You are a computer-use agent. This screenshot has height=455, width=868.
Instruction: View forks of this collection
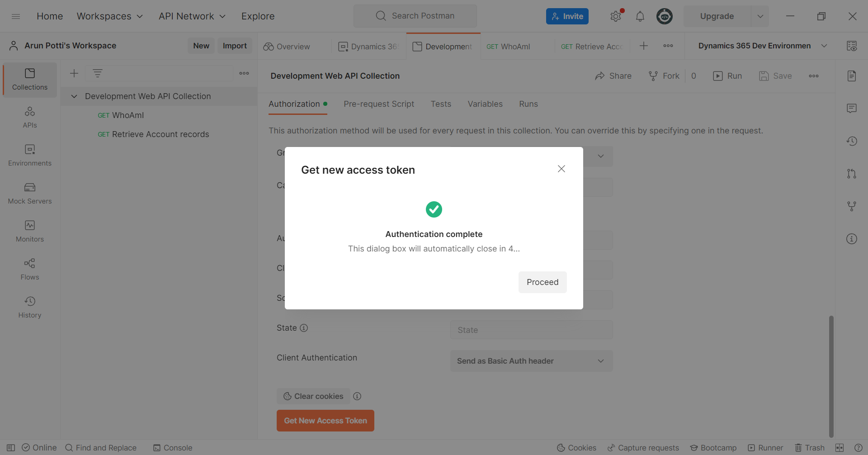[x=852, y=206]
